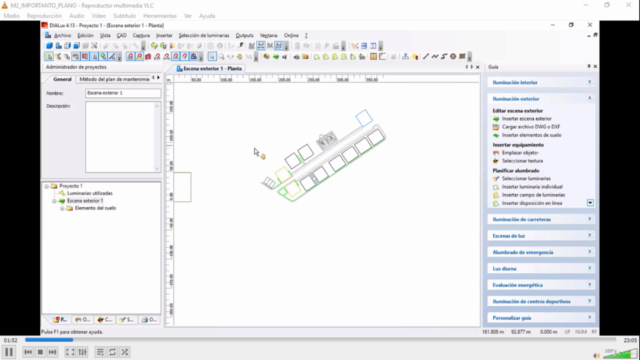Seek on the VLC progress bar
The width and height of the screenshot is (640, 360).
(x=320, y=340)
